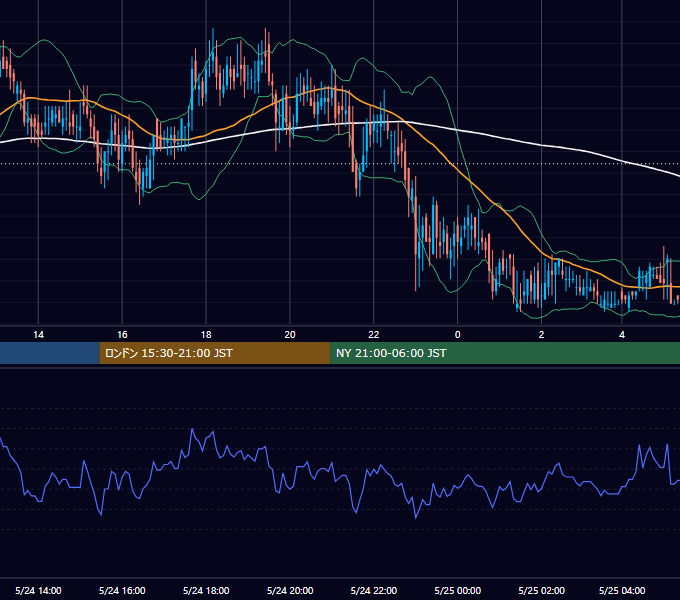Screen dimensions: 680x600
Task: Click the 5/24 16:00 label on the indicator axis
Action: [x=122, y=590]
